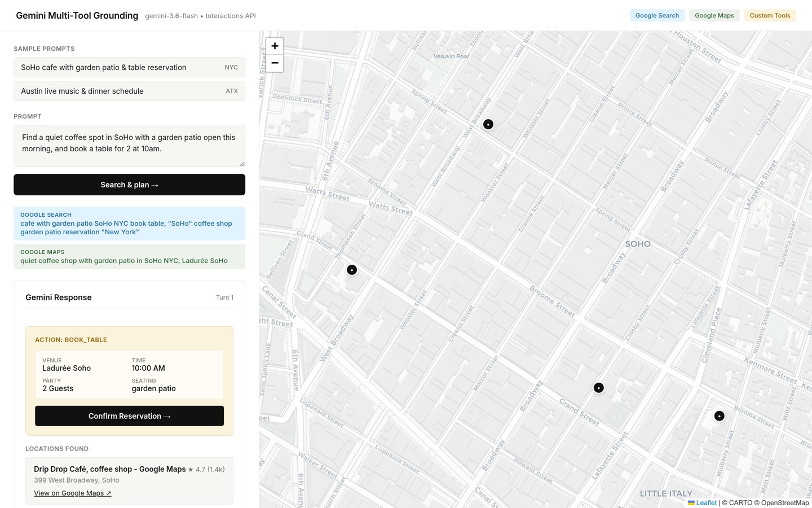Click the SOHO neighborhood label on map
The width and height of the screenshot is (812, 508).
pos(638,244)
